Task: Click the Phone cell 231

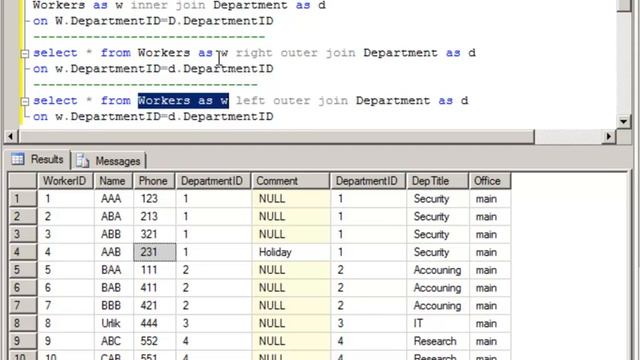Action: (x=155, y=252)
